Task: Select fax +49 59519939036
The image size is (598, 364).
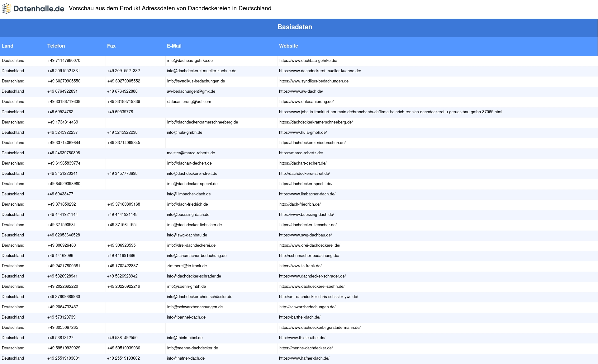Action: 124,348
